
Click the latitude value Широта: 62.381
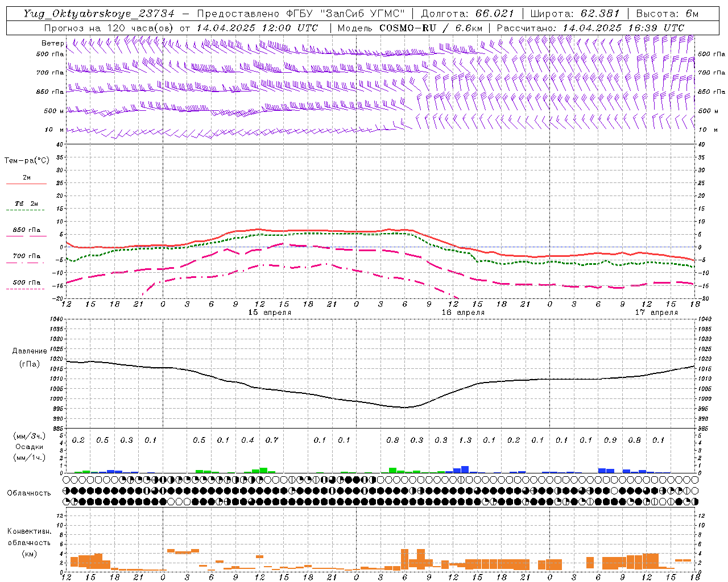coord(574,14)
